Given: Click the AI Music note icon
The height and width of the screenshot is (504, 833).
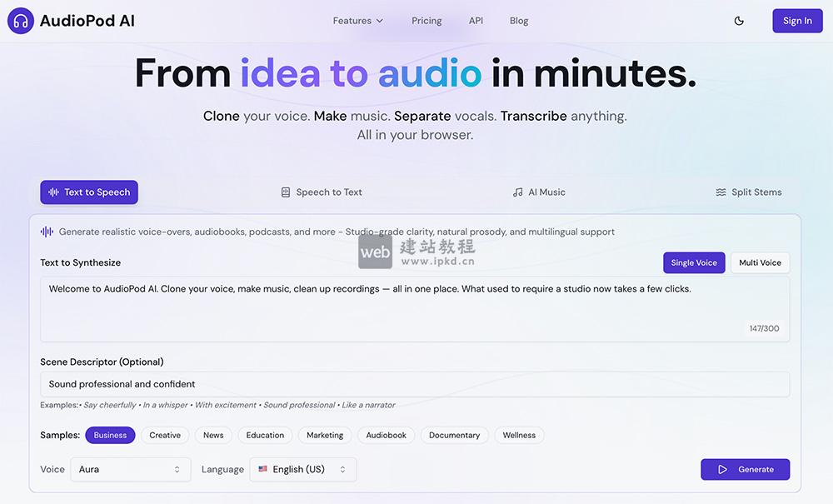Looking at the screenshot, I should pyautogui.click(x=518, y=192).
